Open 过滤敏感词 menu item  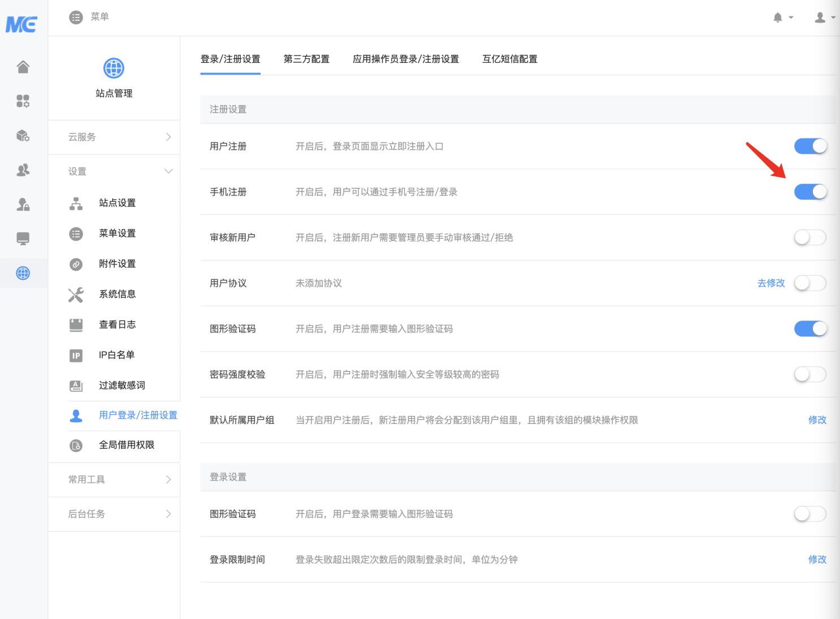pyautogui.click(x=122, y=386)
